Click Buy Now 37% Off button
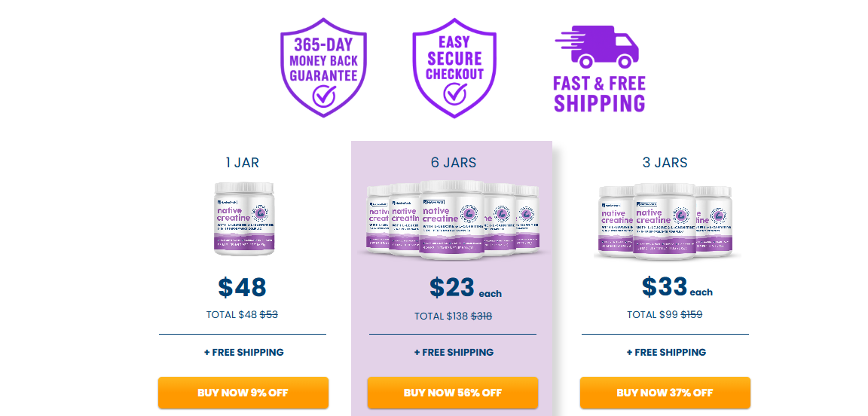 coord(665,393)
